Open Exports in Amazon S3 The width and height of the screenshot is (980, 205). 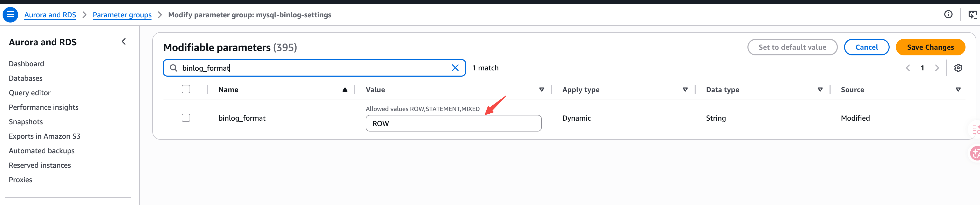45,136
